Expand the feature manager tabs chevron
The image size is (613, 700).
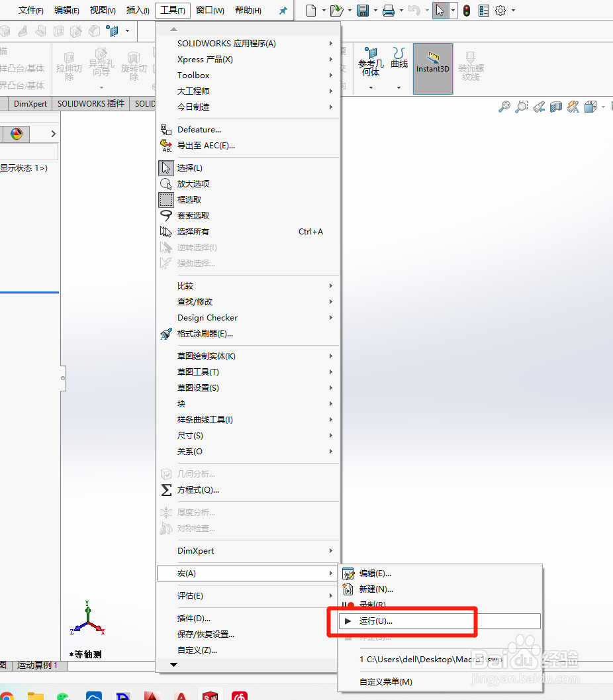[x=53, y=134]
